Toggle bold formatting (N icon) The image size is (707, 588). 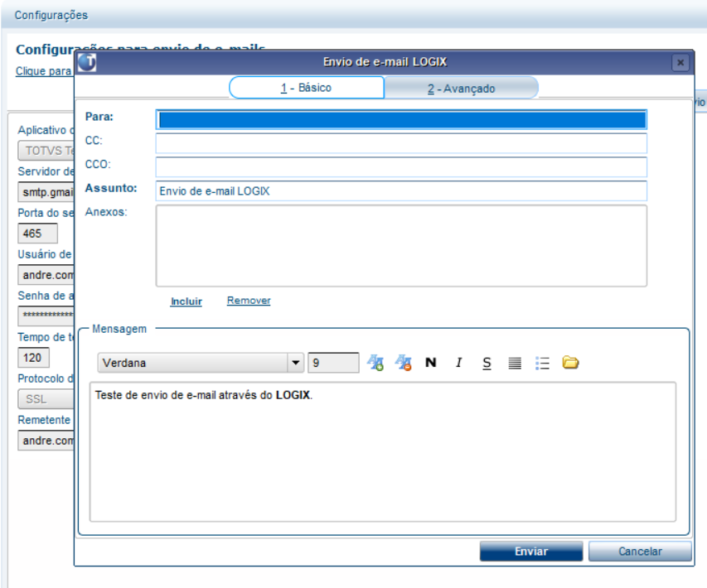pos(431,363)
